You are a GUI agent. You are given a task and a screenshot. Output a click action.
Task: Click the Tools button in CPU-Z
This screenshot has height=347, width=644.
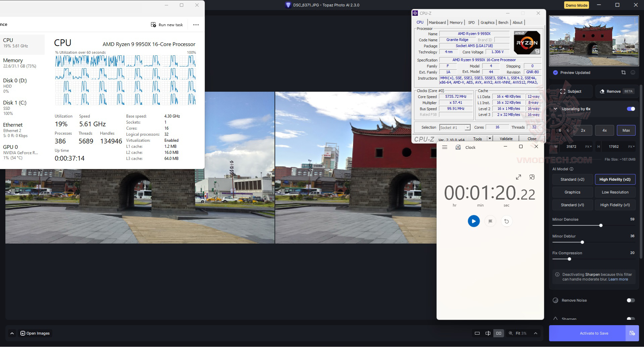(x=477, y=139)
